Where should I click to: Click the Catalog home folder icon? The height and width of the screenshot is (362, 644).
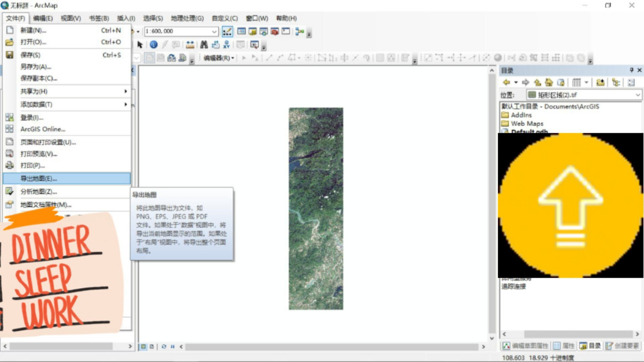[x=548, y=82]
